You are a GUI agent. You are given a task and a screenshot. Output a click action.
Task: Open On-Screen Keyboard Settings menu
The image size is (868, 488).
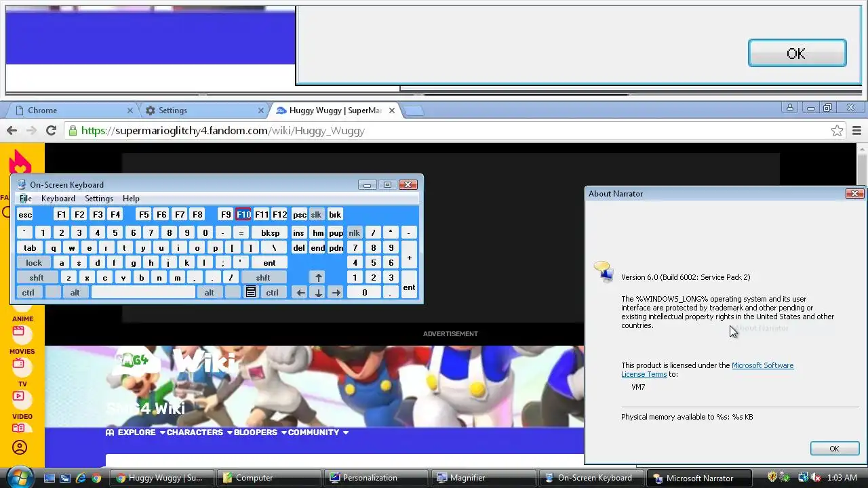point(99,199)
